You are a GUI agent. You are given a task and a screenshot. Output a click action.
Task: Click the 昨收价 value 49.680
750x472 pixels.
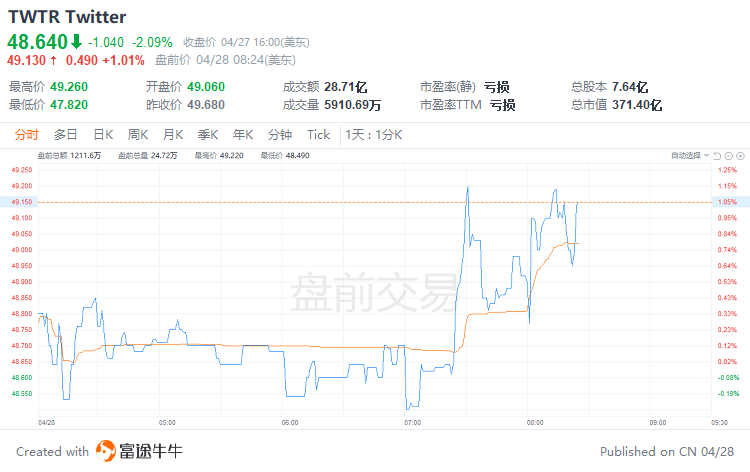[206, 104]
